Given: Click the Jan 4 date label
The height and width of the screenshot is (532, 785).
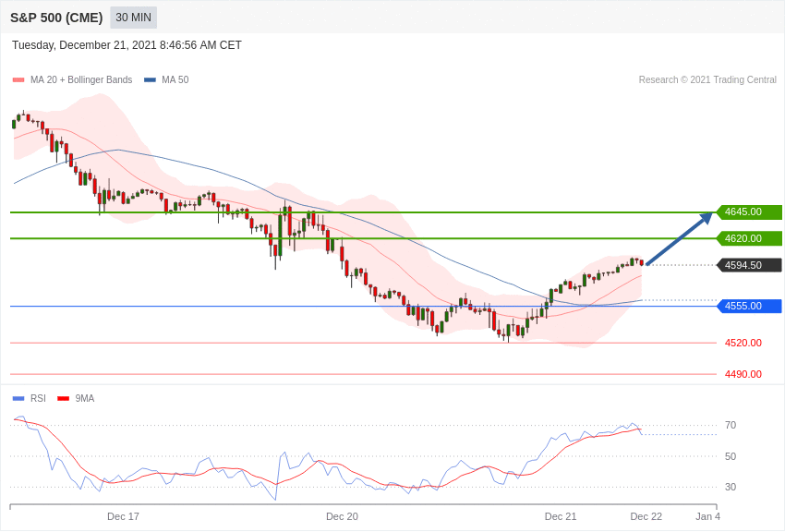Looking at the screenshot, I should click(707, 516).
